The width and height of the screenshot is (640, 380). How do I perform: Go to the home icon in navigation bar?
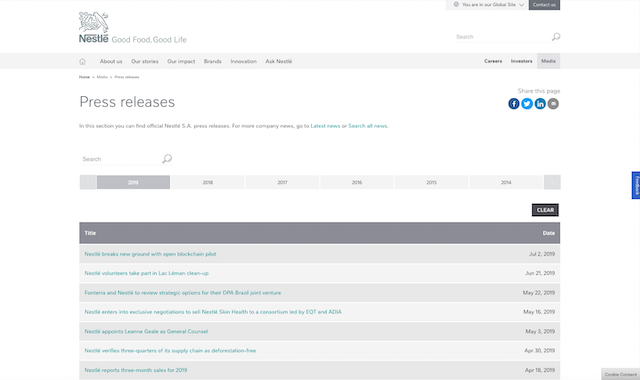point(82,61)
